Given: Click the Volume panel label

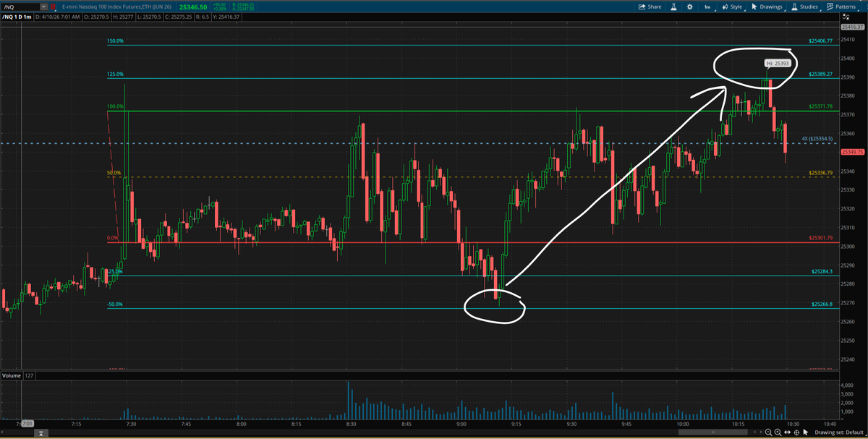Looking at the screenshot, I should point(11,375).
